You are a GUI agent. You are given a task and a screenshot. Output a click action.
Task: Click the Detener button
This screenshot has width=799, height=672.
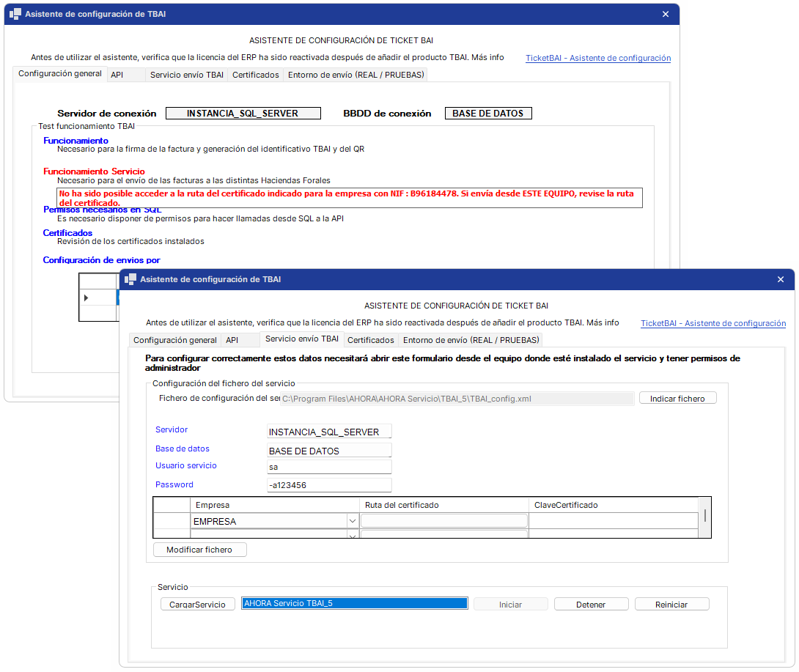click(x=591, y=605)
